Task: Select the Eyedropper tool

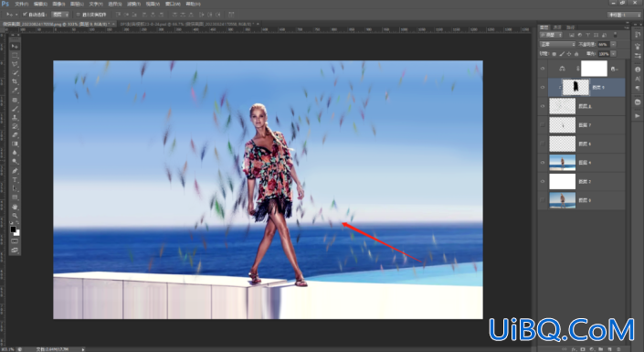Action: 15,91
